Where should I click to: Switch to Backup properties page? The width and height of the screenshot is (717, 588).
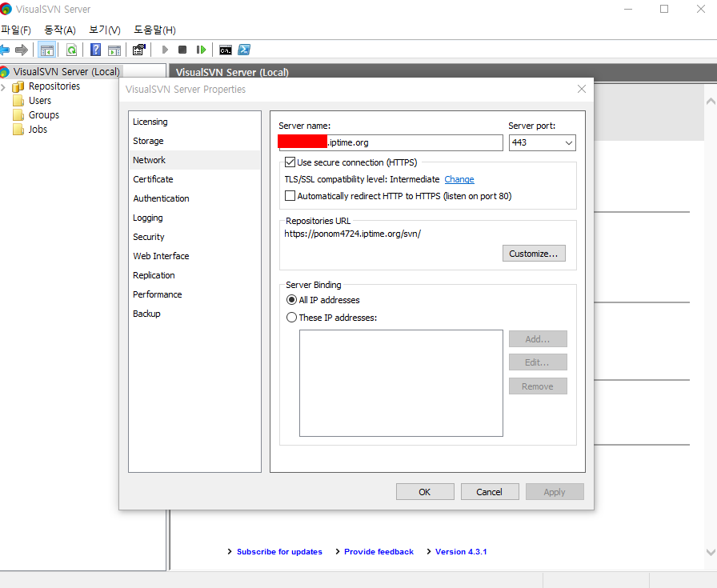coord(194,314)
